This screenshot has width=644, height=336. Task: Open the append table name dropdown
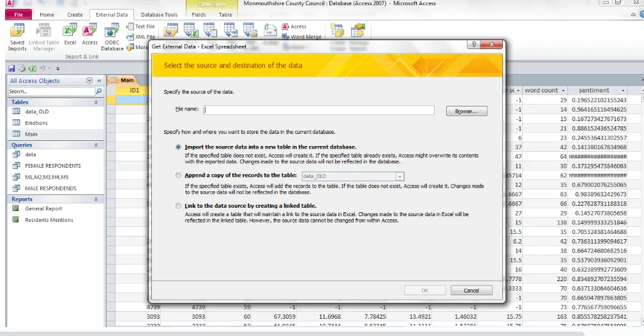(399, 177)
